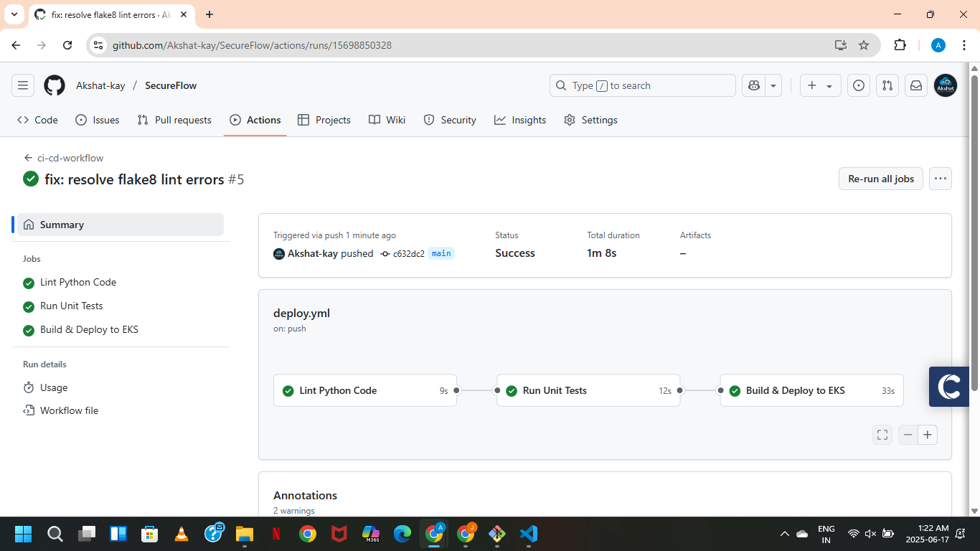Reload the page with browser refresh

(67, 45)
